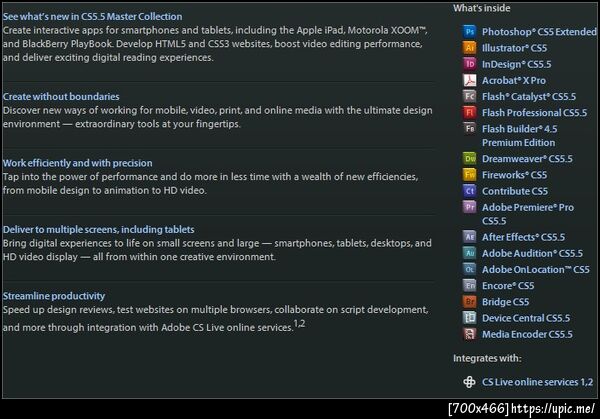This screenshot has width=600, height=419.
Task: Click the Dreamweaver Dw icon
Action: tap(470, 158)
